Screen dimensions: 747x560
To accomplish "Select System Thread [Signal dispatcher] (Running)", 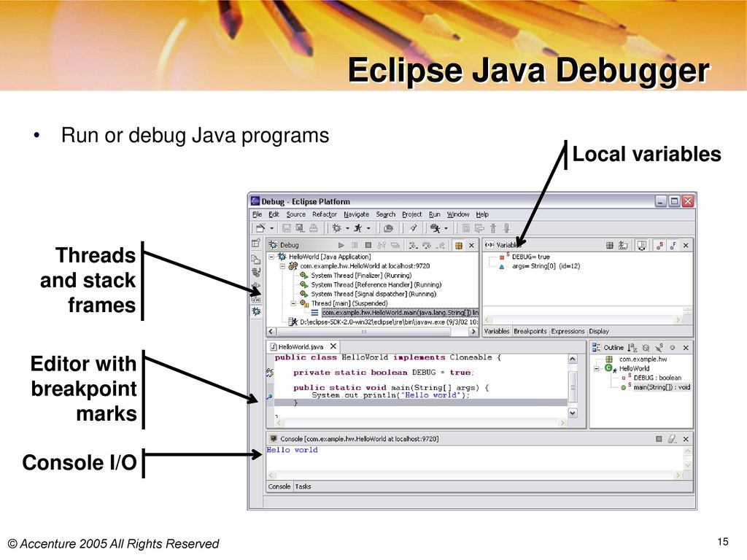I will point(373,294).
